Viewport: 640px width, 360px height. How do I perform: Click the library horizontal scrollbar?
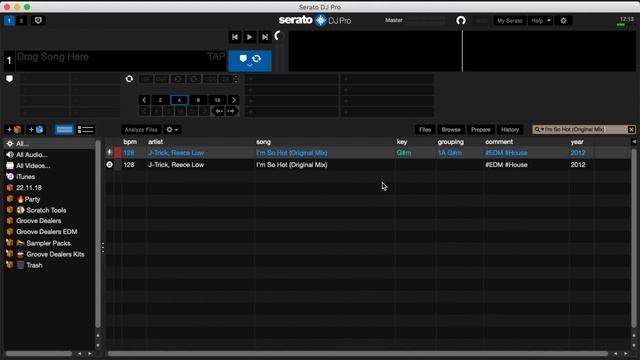(358, 353)
